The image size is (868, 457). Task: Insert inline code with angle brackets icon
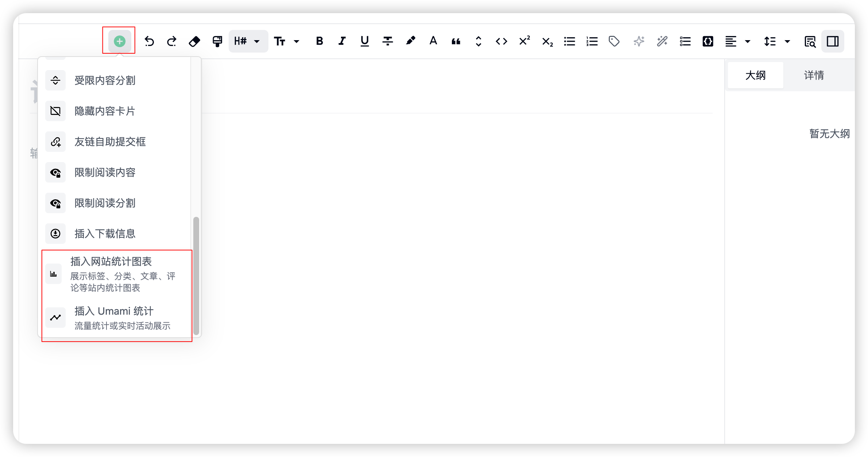[501, 41]
